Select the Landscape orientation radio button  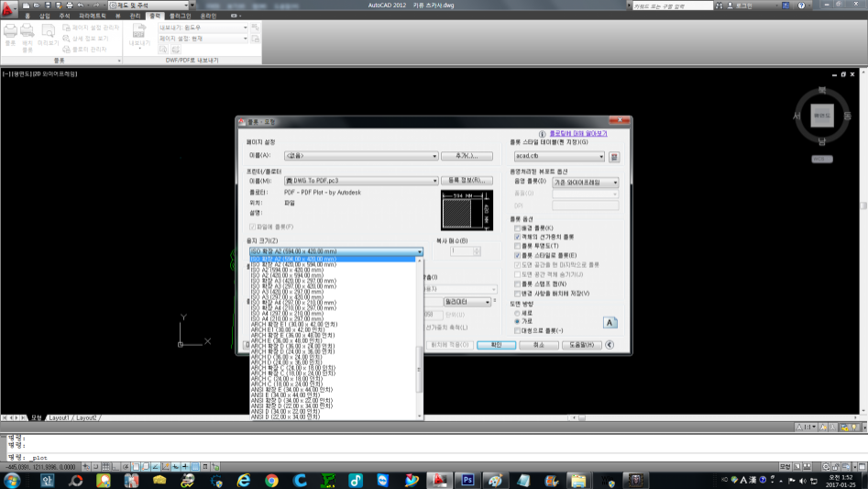click(x=518, y=321)
